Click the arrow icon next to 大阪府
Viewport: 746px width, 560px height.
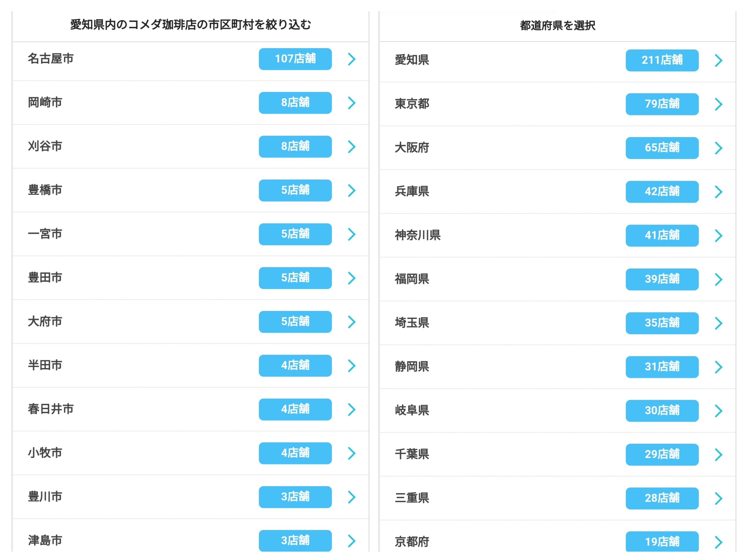click(718, 148)
